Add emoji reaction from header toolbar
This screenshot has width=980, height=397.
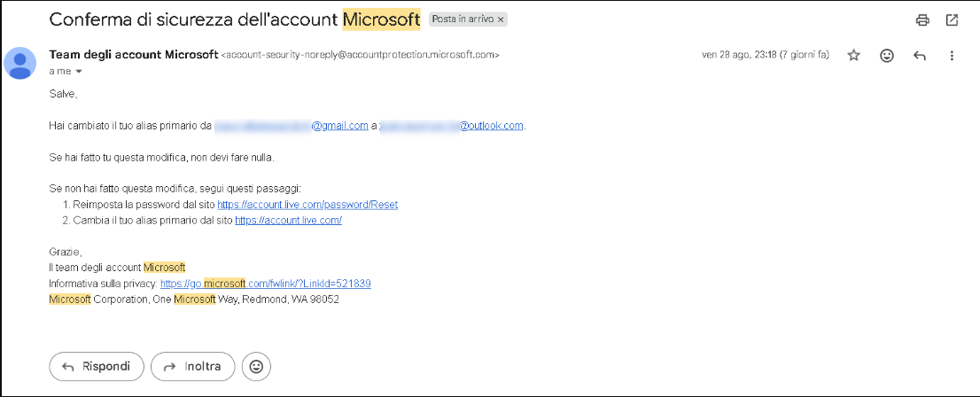[886, 55]
